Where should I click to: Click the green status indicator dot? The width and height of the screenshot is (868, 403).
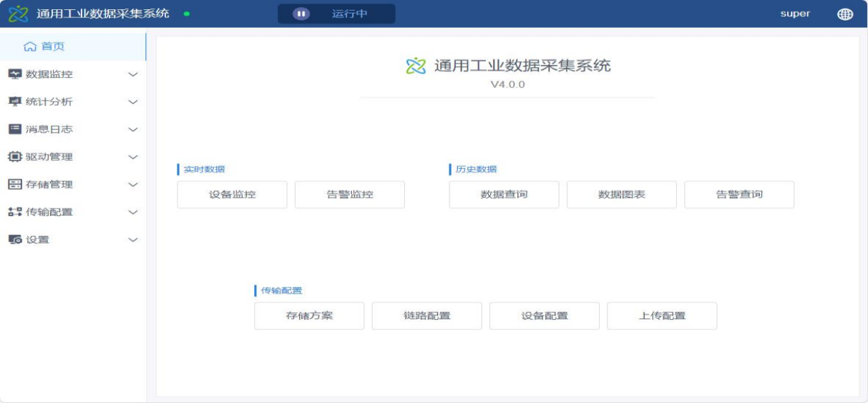pos(187,14)
